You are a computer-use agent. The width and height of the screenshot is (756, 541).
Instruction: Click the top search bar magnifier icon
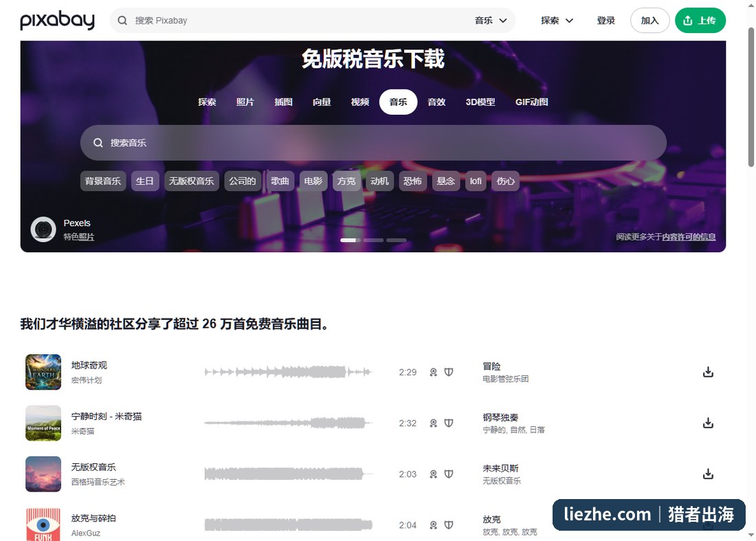(x=122, y=20)
